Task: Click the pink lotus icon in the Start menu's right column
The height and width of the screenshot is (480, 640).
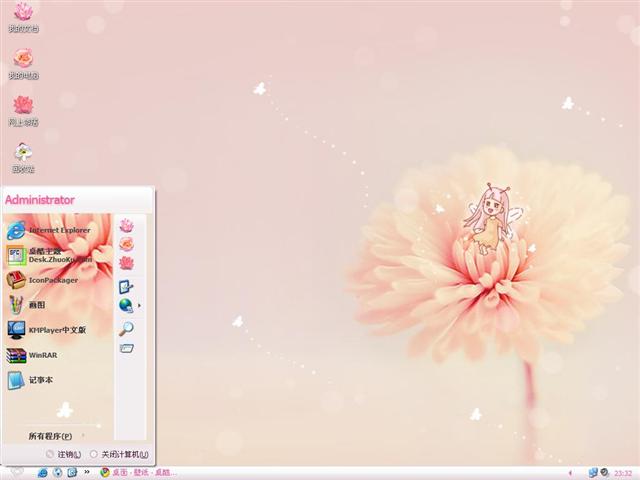Action: coord(127,225)
